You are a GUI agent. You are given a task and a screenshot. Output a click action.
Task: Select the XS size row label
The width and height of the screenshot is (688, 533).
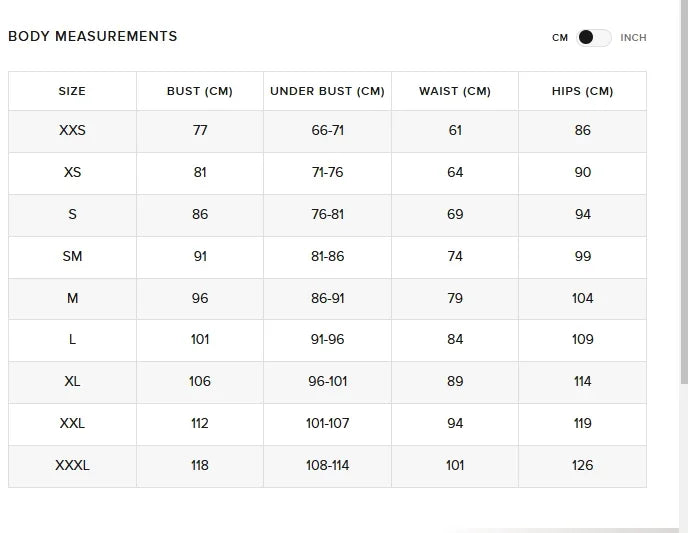[x=72, y=172]
